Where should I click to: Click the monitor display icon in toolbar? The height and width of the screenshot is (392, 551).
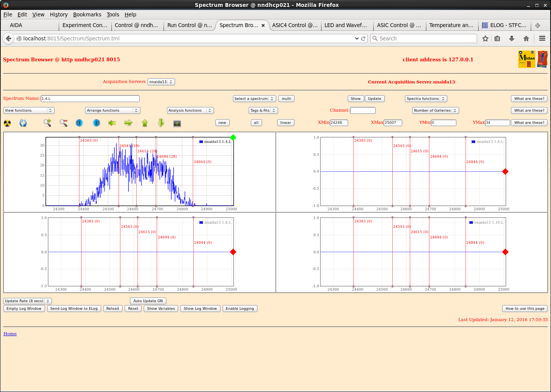177,123
